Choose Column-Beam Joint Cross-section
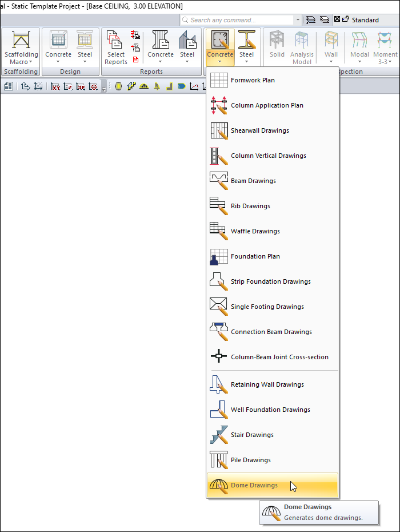This screenshot has height=532, width=400. pyautogui.click(x=272, y=356)
